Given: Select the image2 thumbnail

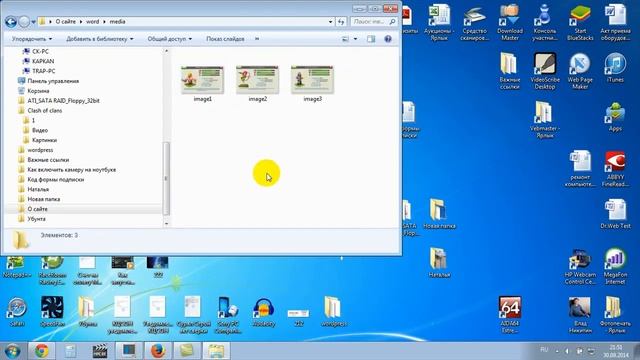Looking at the screenshot, I should point(258,80).
